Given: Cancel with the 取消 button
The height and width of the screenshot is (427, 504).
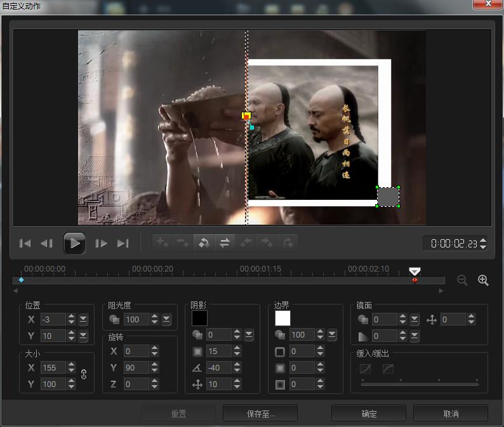Looking at the screenshot, I should [x=451, y=414].
